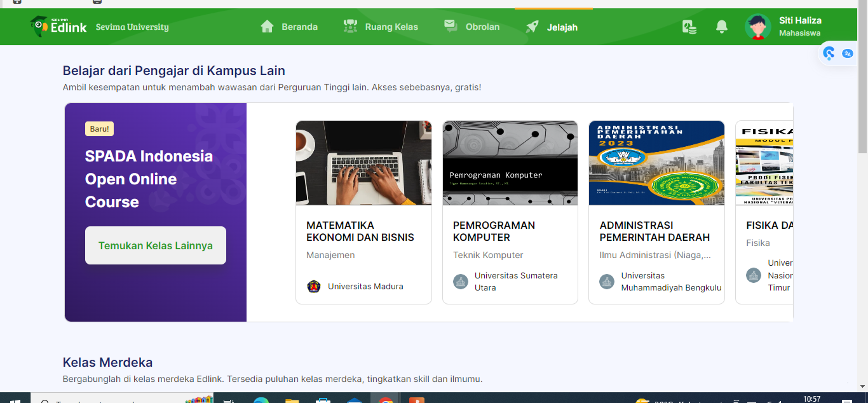Click the MATEMATIKA EKONOMI DAN BISNIS course title
Viewport: 868px width, 403px height.
[x=360, y=231]
